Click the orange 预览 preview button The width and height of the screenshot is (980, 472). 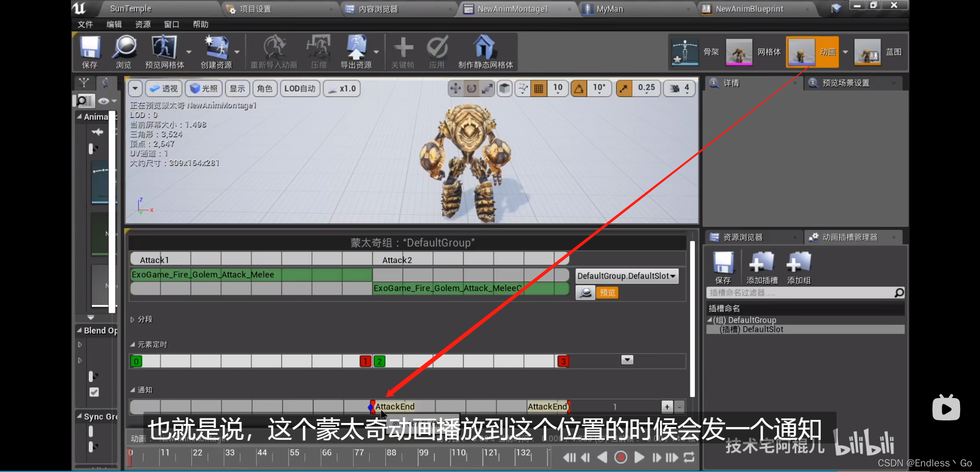[x=607, y=293]
